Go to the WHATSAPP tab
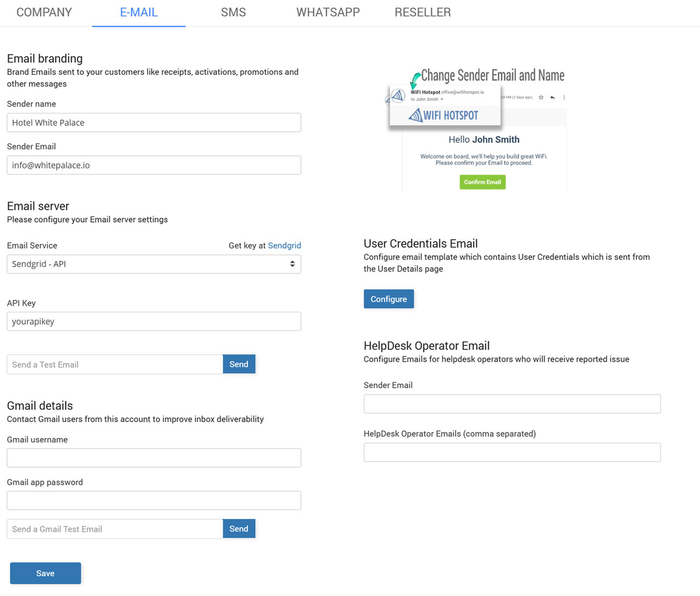This screenshot has width=700, height=596. tap(328, 12)
